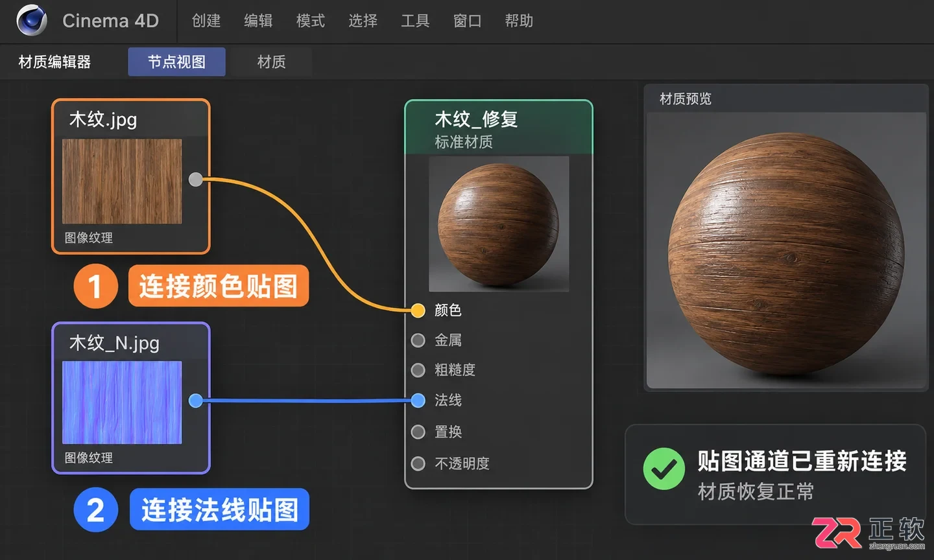Switch to the 节点视图 tab
This screenshot has width=934, height=560.
click(x=176, y=62)
